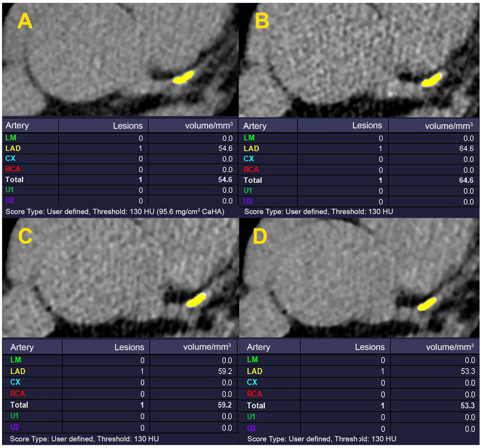Click the Score Type threshold line in panel C
This screenshot has width=483, height=448.
click(84, 439)
